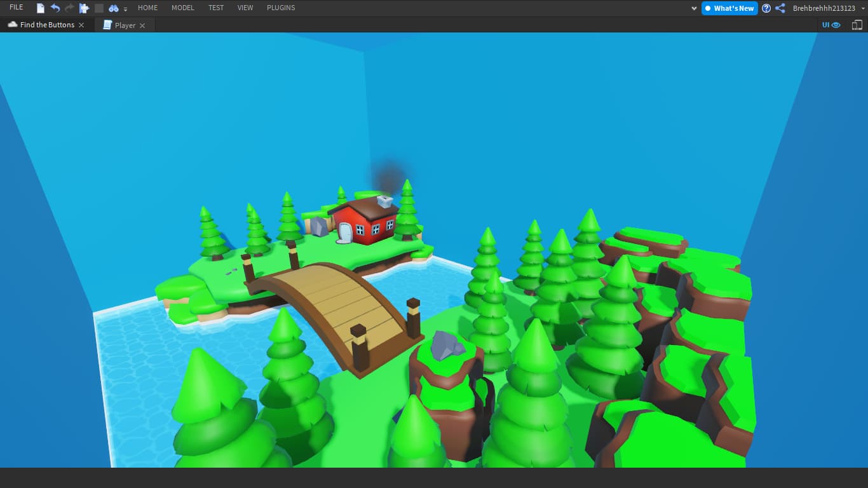Screen dimensions: 868x488
Task: Click the gray rock on the cliff pillar
Action: point(447,346)
